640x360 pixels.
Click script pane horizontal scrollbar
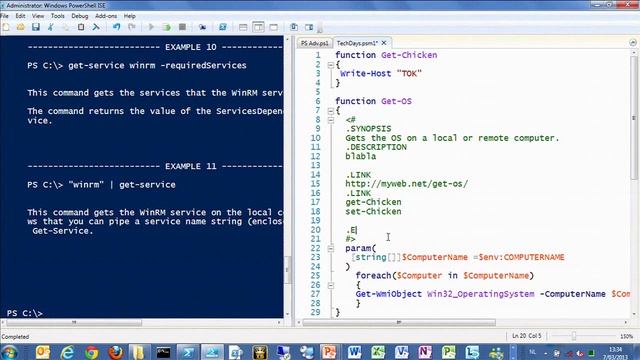pyautogui.click(x=399, y=322)
